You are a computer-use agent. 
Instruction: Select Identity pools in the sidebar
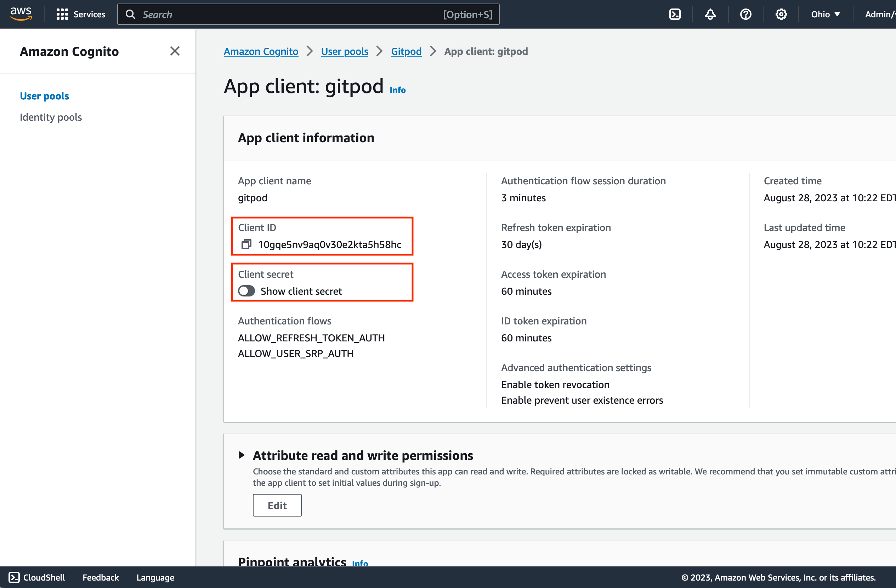(x=51, y=117)
